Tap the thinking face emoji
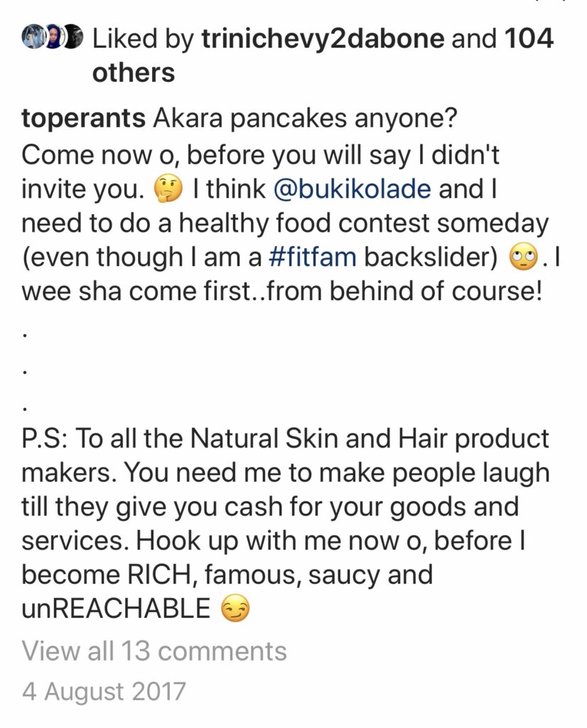 (168, 191)
